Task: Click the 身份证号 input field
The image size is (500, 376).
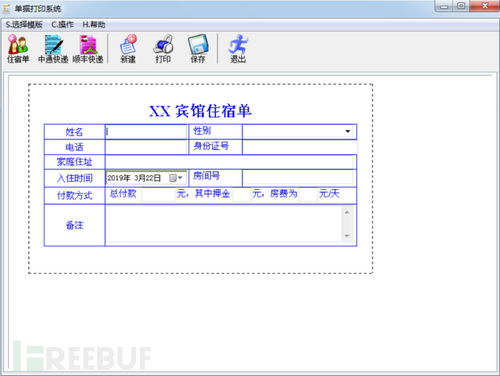Action: coord(299,147)
